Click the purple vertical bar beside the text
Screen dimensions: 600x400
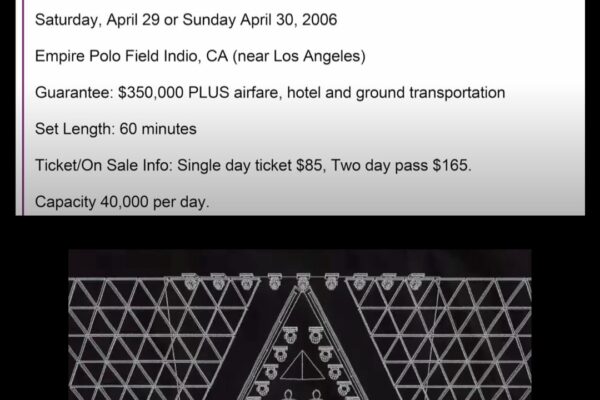tap(23, 108)
